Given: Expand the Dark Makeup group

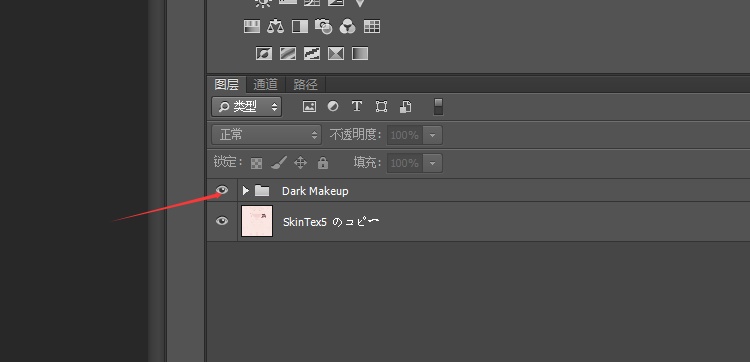Looking at the screenshot, I should coord(246,191).
